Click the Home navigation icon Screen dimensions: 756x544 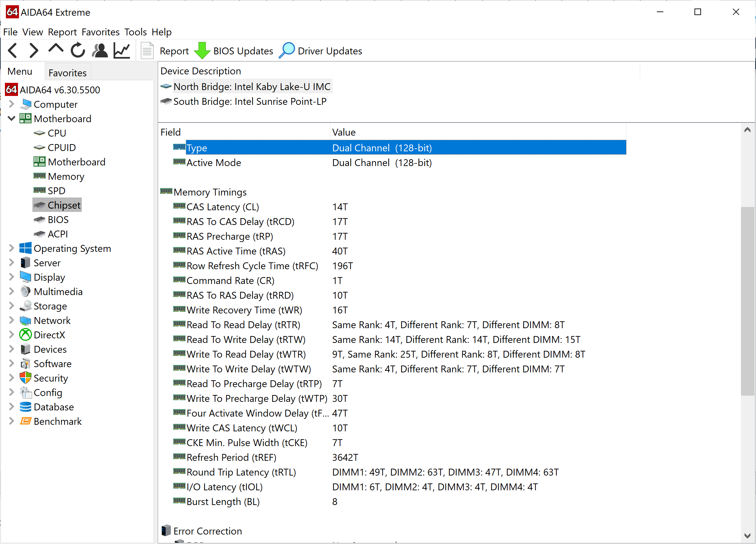pos(56,51)
